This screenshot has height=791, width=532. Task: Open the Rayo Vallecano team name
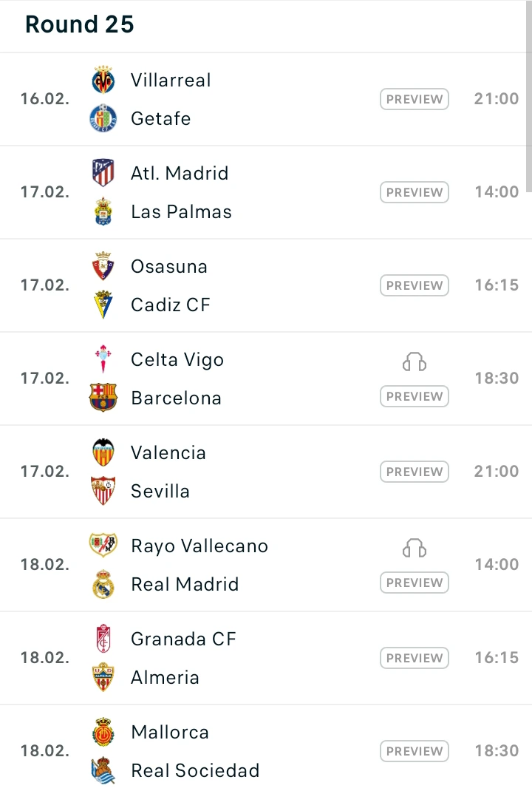click(x=199, y=546)
